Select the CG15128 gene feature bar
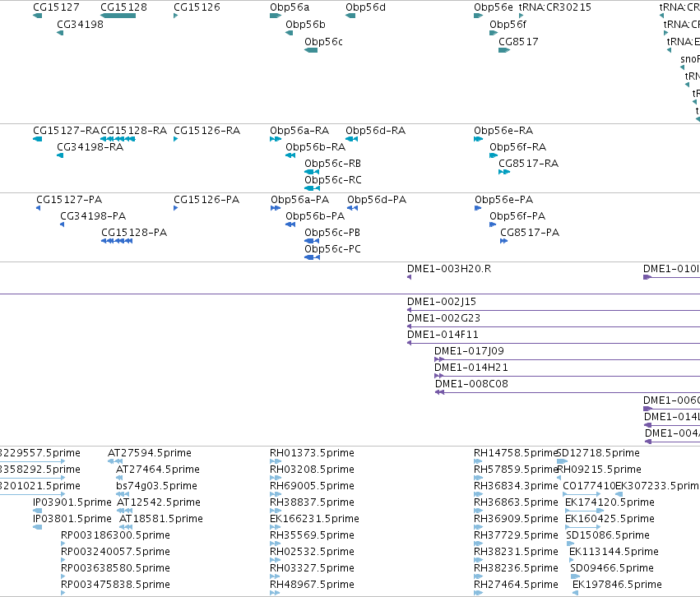This screenshot has height=597, width=700. 118,16
